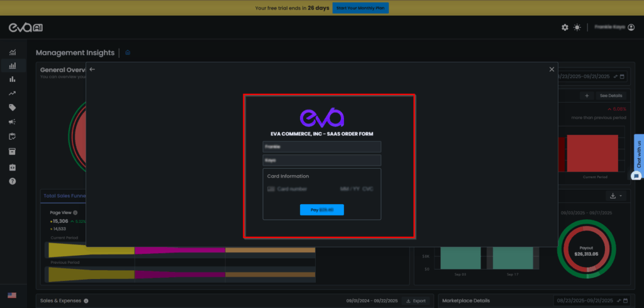This screenshot has width=644, height=308.
Task: Click the Sep 03 green bar
Action: click(460, 258)
